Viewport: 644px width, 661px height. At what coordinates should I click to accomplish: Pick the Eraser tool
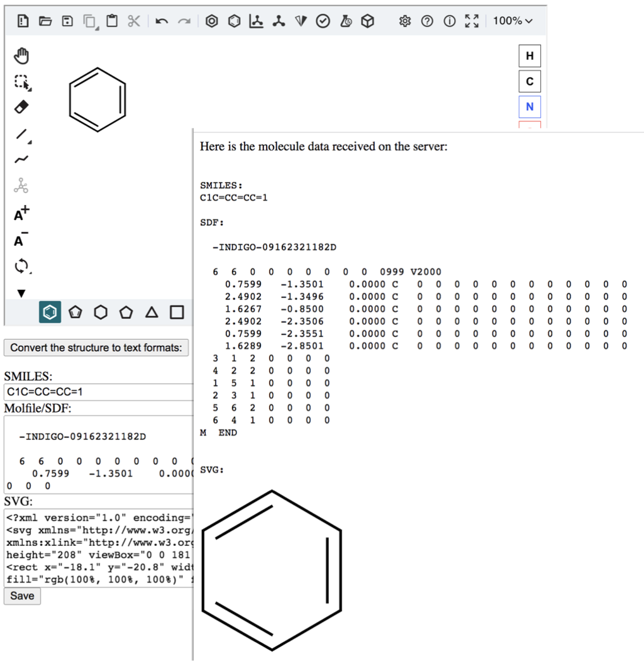(x=22, y=107)
